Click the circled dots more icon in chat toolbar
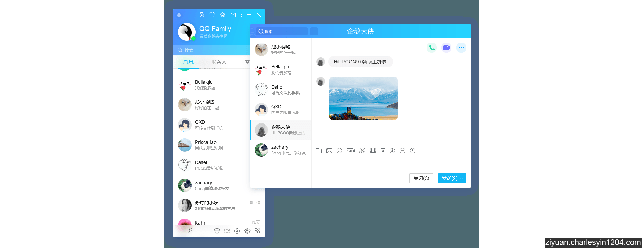 [x=402, y=151]
